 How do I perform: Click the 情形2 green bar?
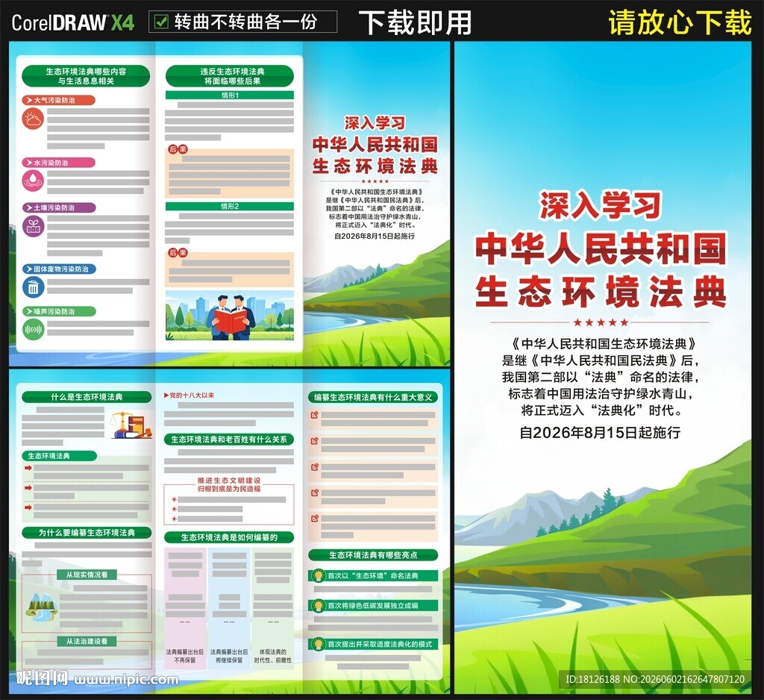(230, 206)
